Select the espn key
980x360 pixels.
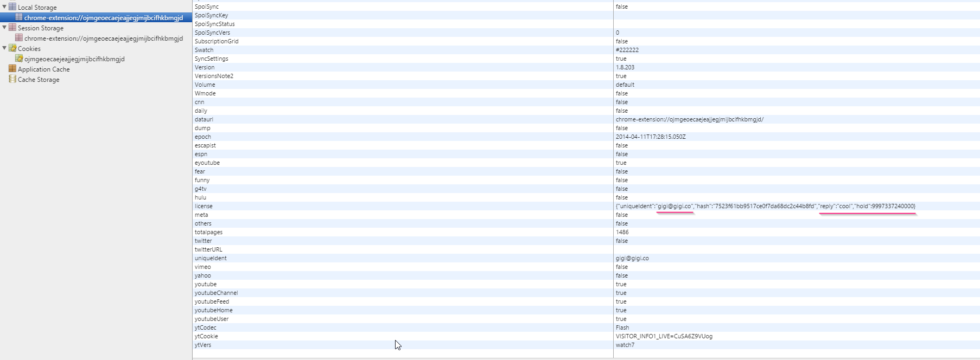[201, 154]
